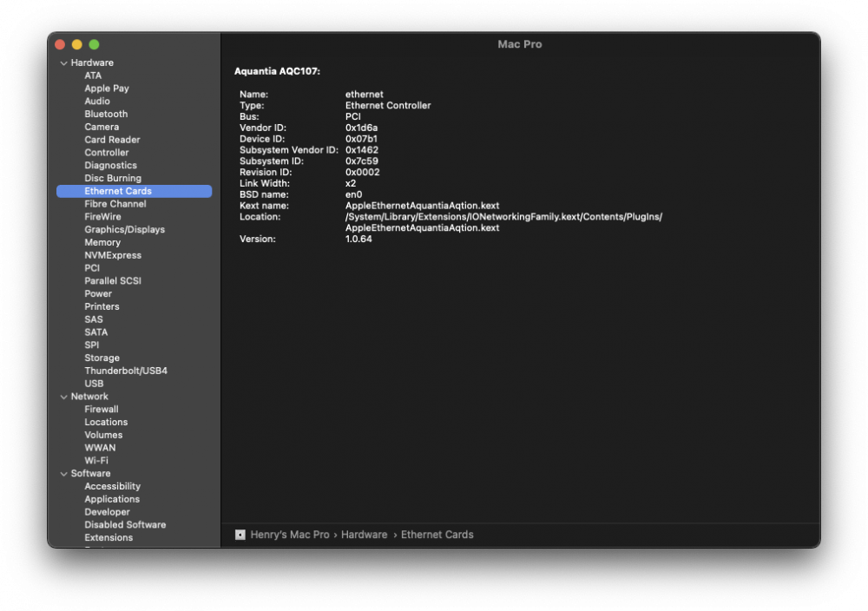Click the Vendor ID value 0x1d6a

[361, 128]
